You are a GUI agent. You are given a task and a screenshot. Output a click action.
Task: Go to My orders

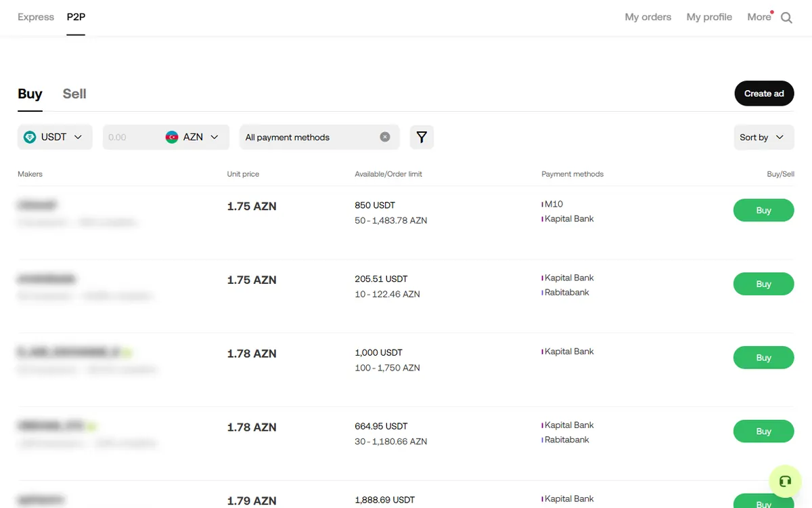pyautogui.click(x=648, y=17)
